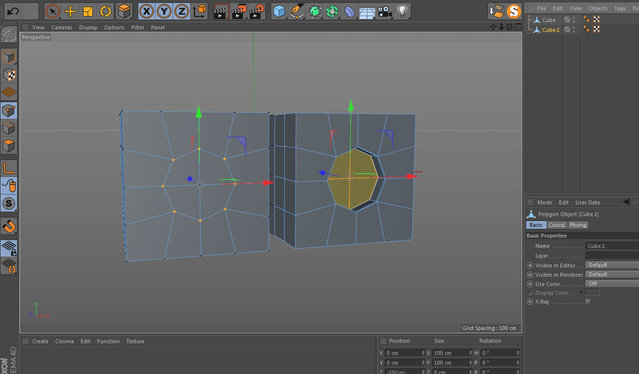Open Visible in Editor dropdown
Image resolution: width=639 pixels, height=374 pixels.
pos(612,265)
